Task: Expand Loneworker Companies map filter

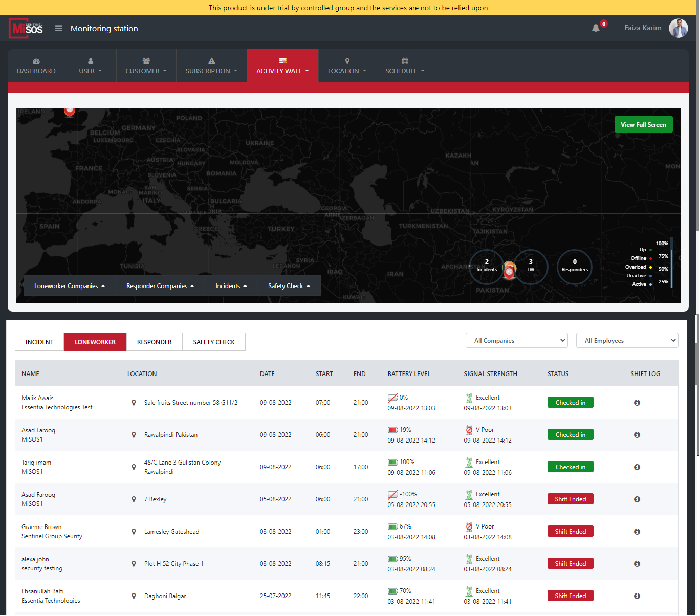Action: 69,286
